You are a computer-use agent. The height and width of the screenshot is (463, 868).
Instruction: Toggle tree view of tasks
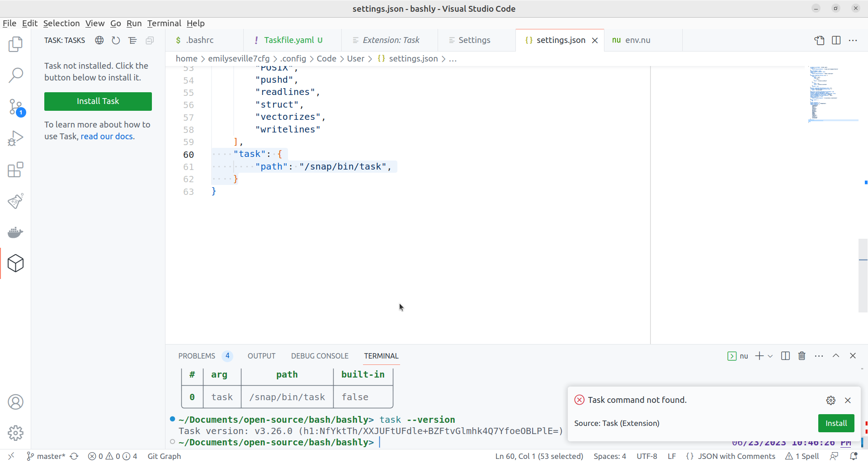133,40
